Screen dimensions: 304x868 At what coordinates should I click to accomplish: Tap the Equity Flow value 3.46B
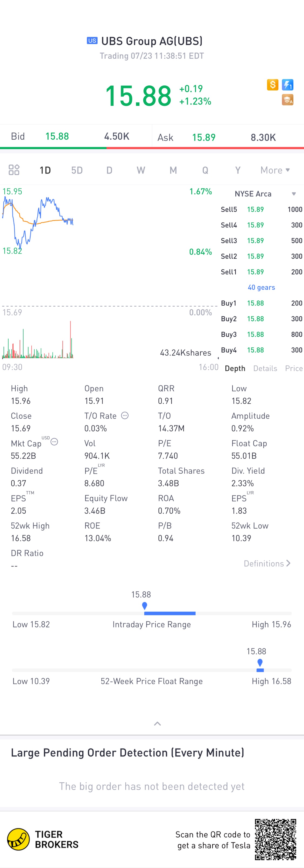pyautogui.click(x=95, y=511)
